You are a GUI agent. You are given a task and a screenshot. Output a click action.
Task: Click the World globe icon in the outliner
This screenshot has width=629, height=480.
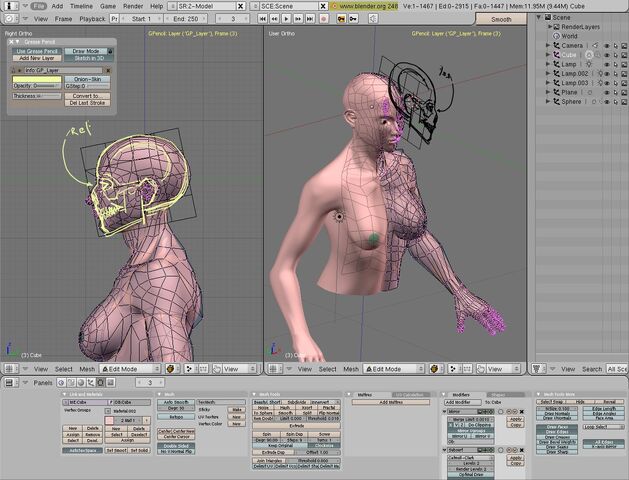pos(556,36)
